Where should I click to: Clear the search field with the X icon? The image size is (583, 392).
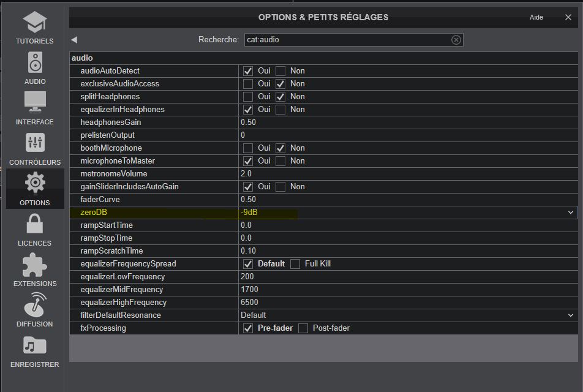[x=456, y=40]
